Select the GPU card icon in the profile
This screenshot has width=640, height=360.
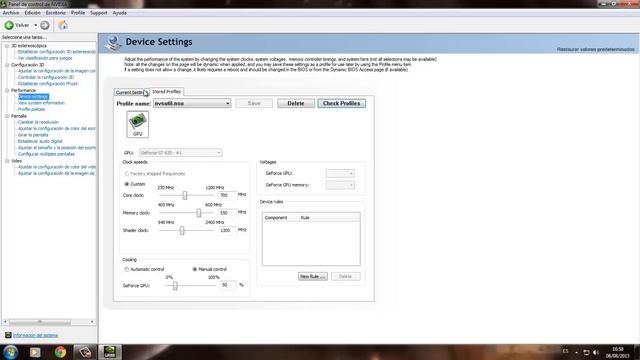pyautogui.click(x=138, y=124)
